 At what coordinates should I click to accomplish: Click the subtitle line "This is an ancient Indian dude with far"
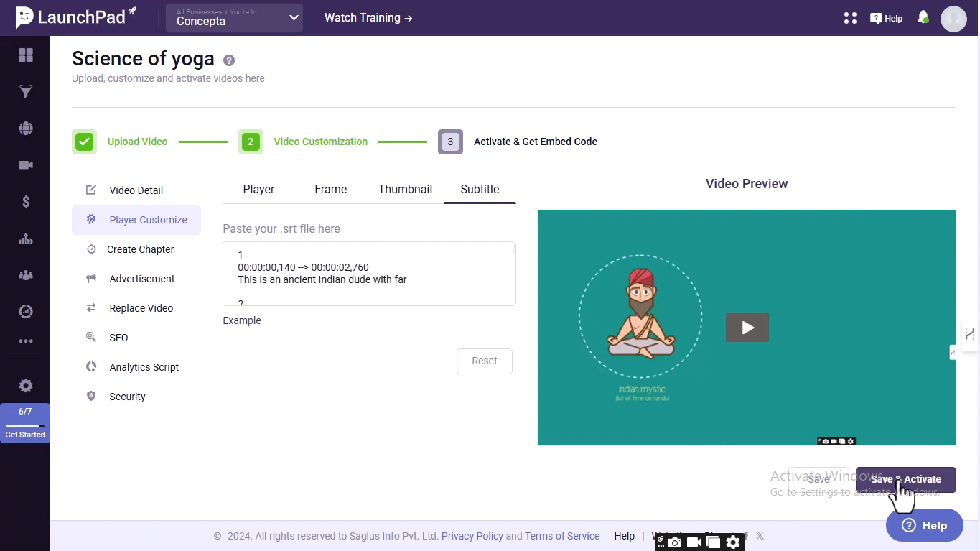click(322, 279)
